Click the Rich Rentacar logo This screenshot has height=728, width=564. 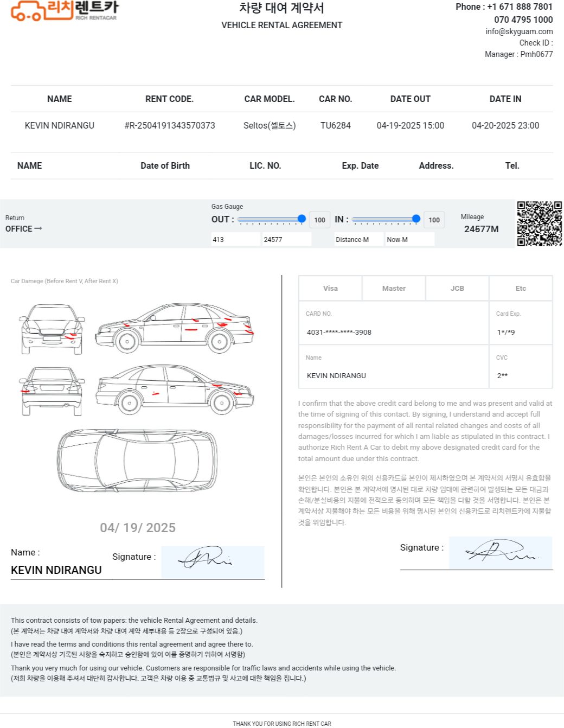(64, 10)
